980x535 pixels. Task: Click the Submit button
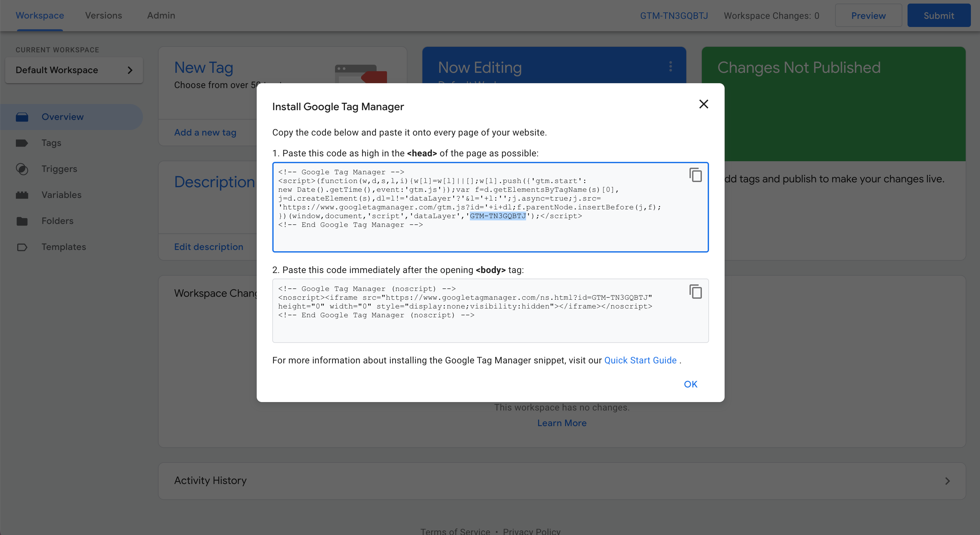(938, 16)
